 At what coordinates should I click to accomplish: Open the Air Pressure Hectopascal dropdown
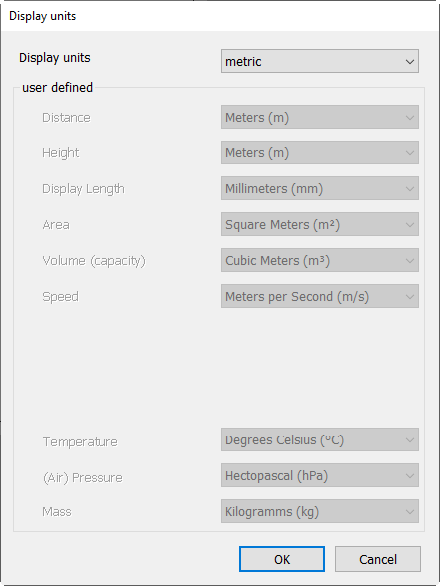click(320, 475)
